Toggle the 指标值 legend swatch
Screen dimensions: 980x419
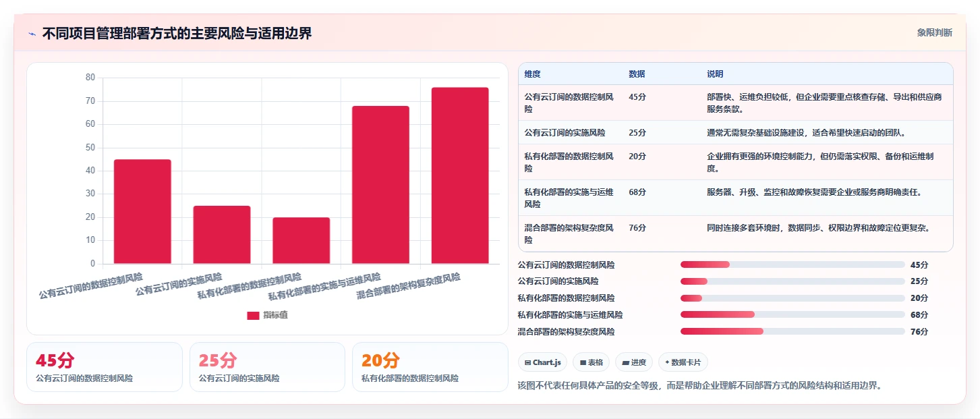(x=253, y=315)
